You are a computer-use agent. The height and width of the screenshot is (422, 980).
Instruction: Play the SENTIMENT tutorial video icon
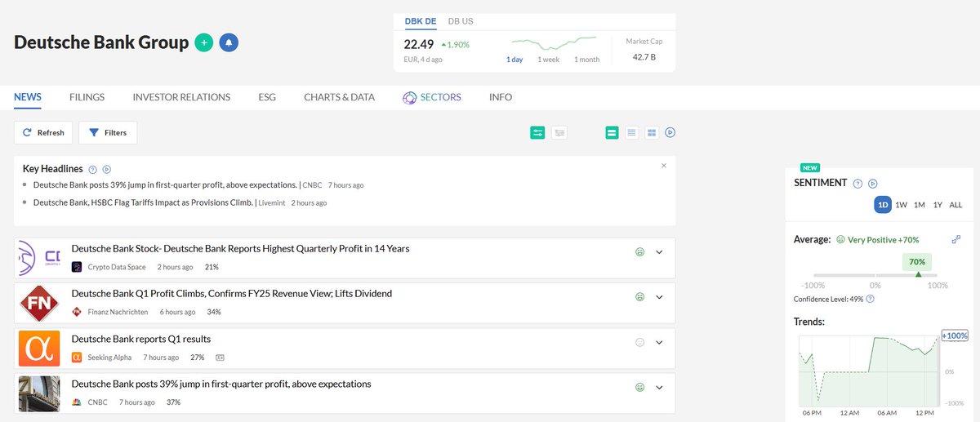tap(872, 184)
